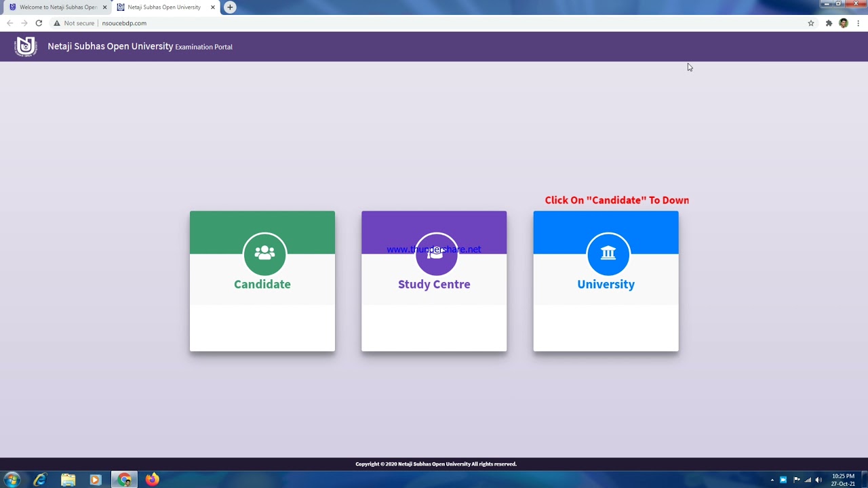868x488 pixels.
Task: Launch Firefox from the taskbar
Action: 152,480
